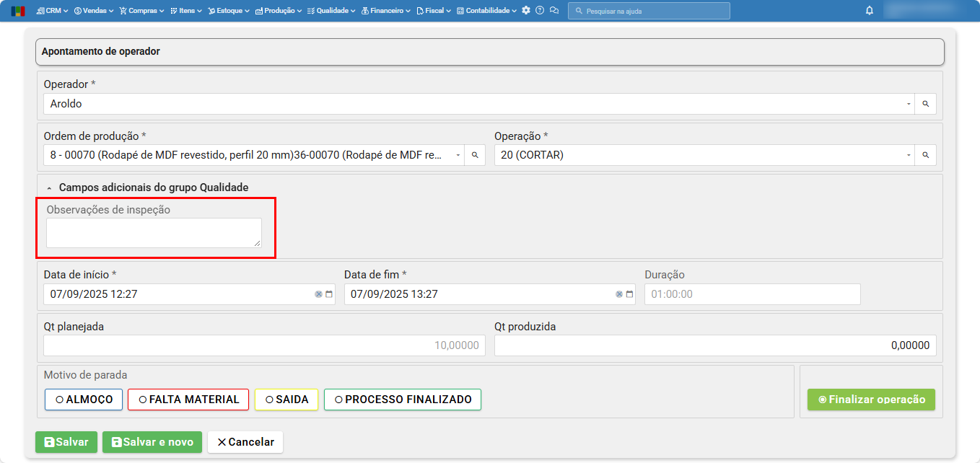Viewport: 980px width, 463px height.
Task: Select the ALMOCO stop reason
Action: pyautogui.click(x=84, y=400)
